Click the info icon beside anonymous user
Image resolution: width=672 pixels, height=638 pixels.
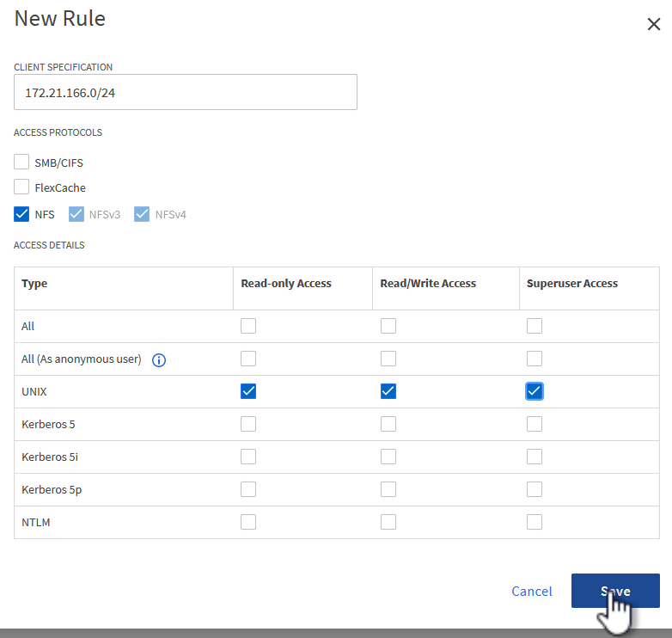158,360
